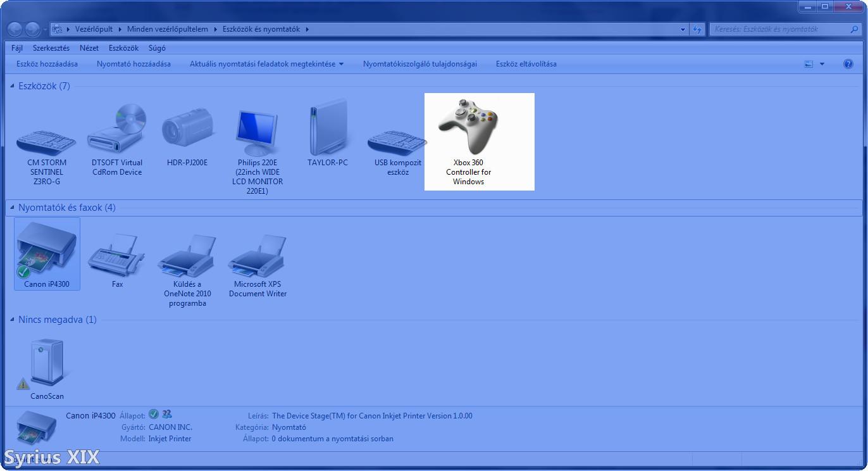The image size is (868, 471).
Task: Select the Fax device icon
Action: [x=117, y=260]
